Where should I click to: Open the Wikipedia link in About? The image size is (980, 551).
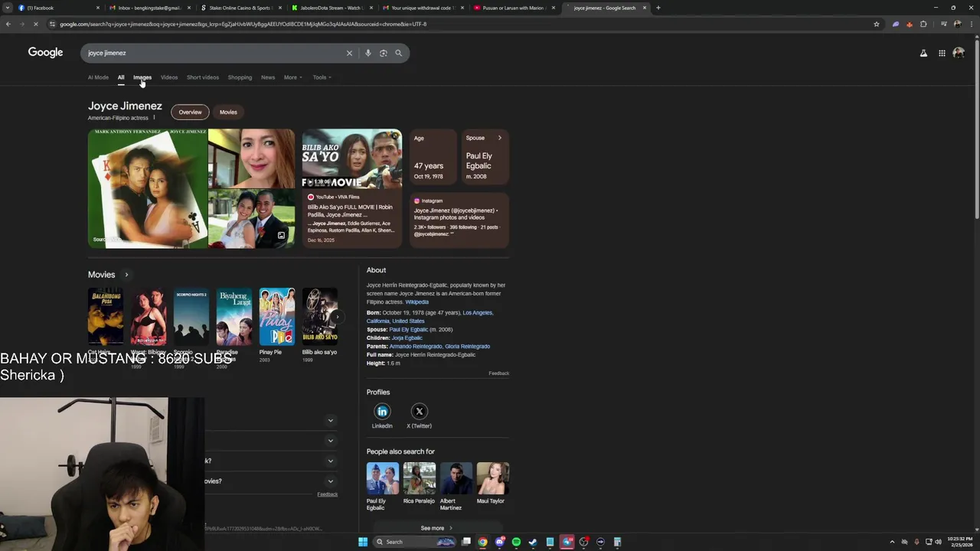(417, 302)
